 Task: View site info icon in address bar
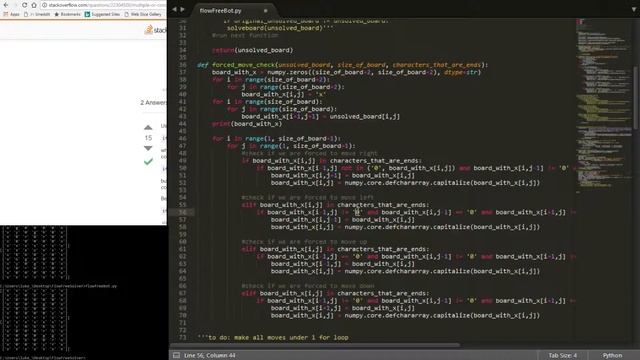click(44, 5)
